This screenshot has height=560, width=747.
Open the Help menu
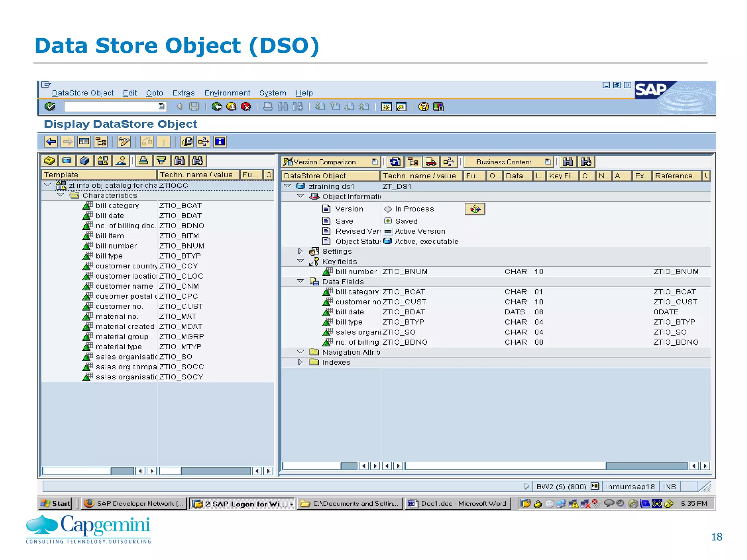(x=304, y=93)
